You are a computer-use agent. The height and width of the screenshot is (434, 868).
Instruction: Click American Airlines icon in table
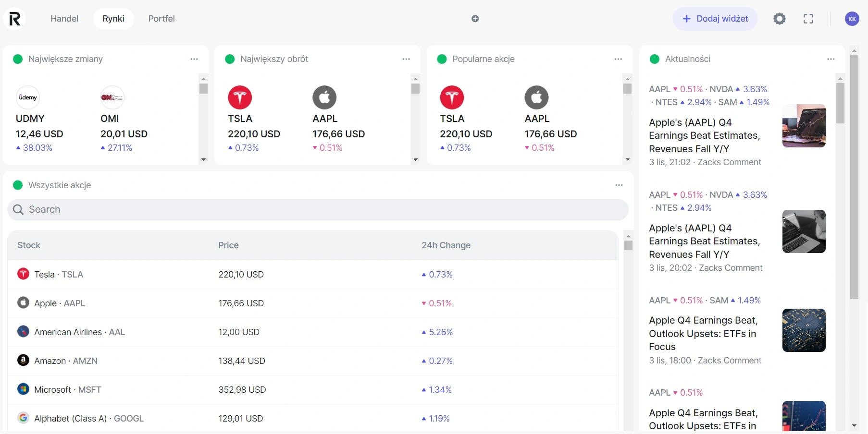coord(23,332)
